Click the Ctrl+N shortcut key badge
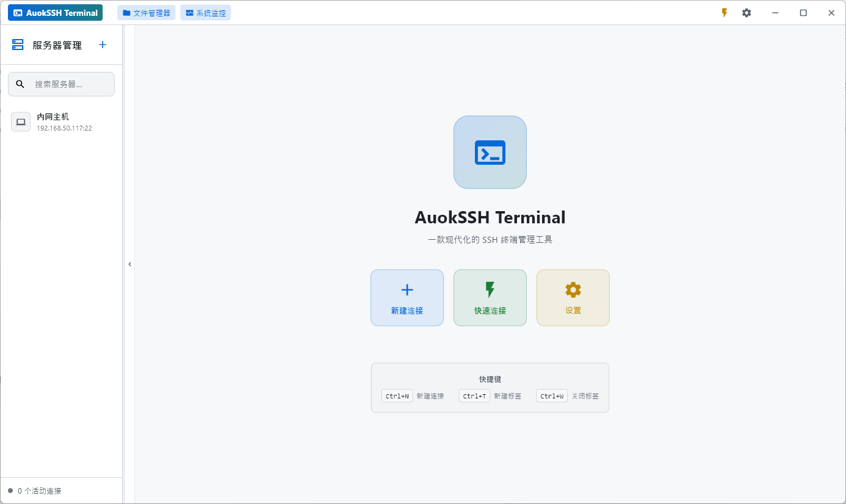846x504 pixels. [x=397, y=396]
